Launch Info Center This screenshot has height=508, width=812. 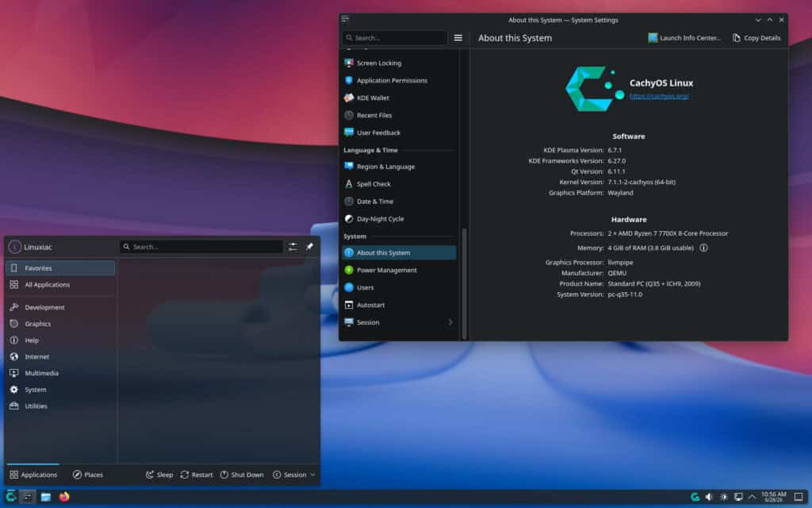[684, 38]
